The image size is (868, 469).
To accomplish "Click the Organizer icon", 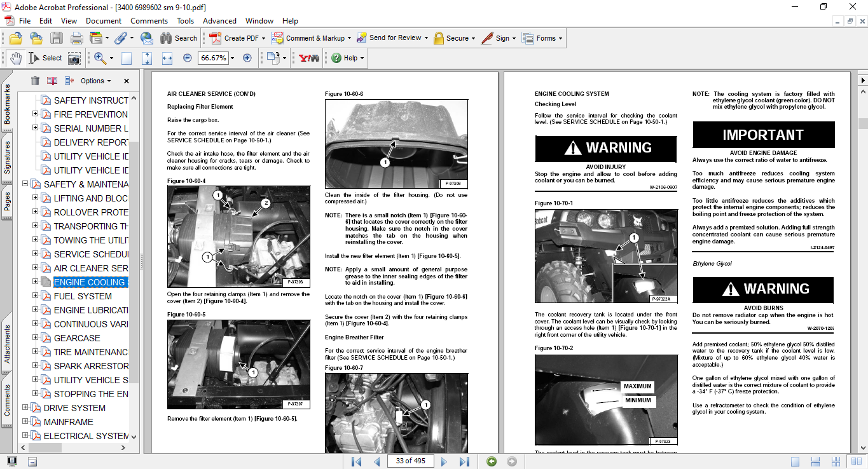I will (x=97, y=38).
